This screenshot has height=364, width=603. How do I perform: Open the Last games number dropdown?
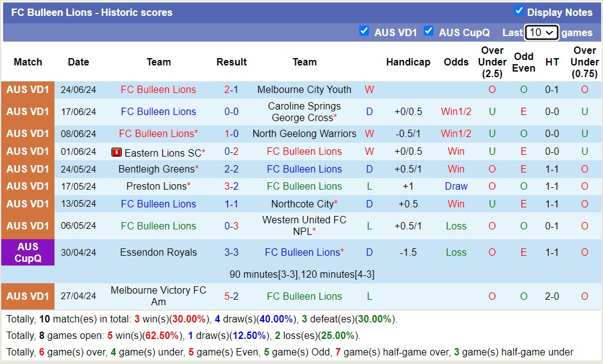coord(541,32)
